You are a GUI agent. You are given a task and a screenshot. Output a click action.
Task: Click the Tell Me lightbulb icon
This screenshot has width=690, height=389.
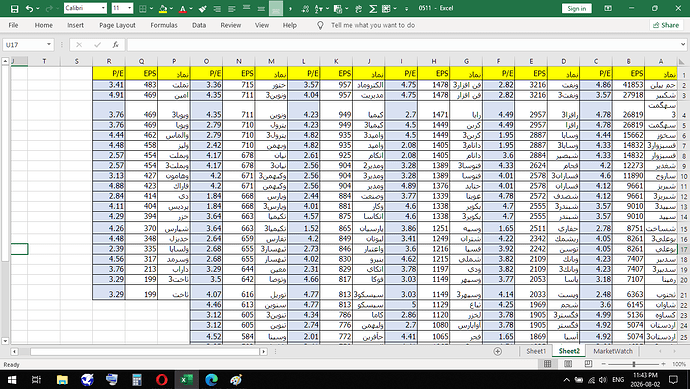[320, 25]
